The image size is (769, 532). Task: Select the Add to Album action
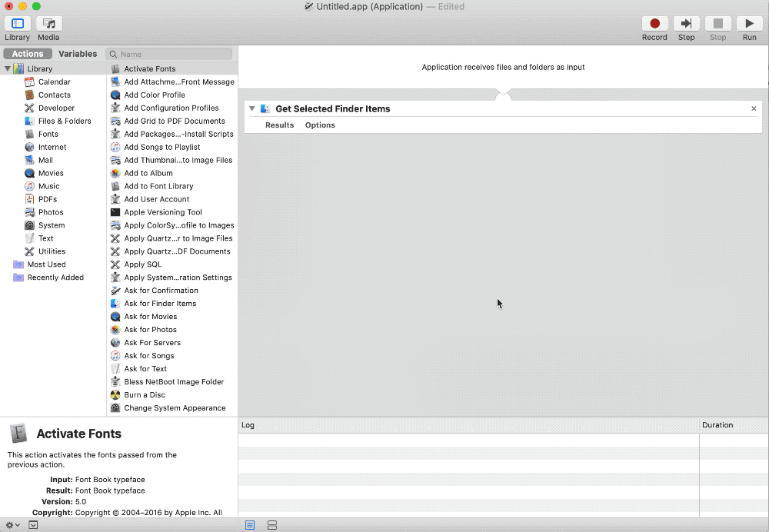[x=172, y=173]
